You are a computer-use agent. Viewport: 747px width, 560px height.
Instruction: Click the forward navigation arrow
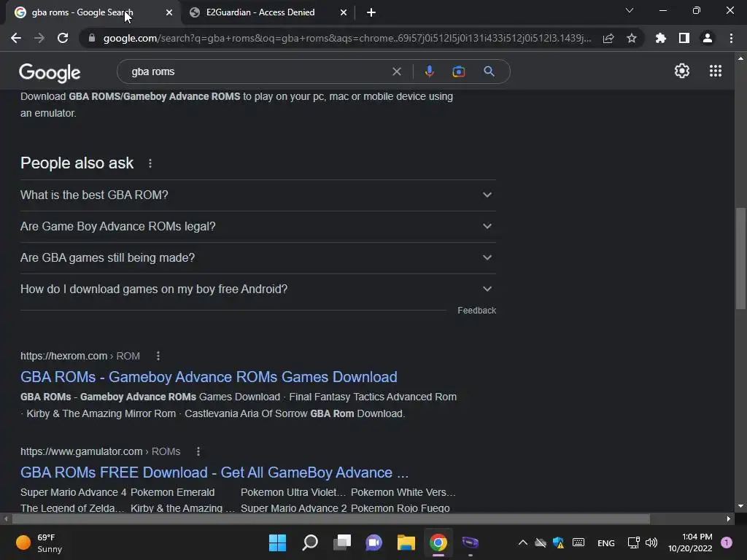point(39,38)
